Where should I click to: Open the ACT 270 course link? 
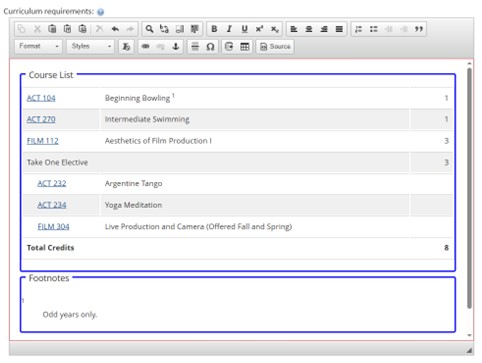click(x=41, y=119)
